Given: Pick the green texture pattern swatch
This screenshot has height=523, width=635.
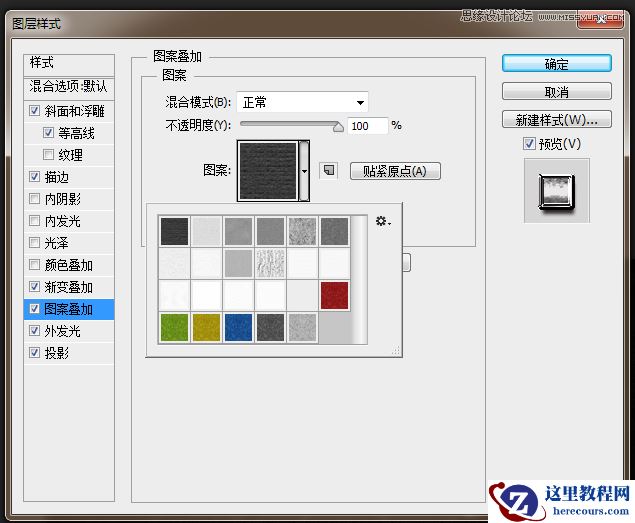Looking at the screenshot, I should coord(174,327).
